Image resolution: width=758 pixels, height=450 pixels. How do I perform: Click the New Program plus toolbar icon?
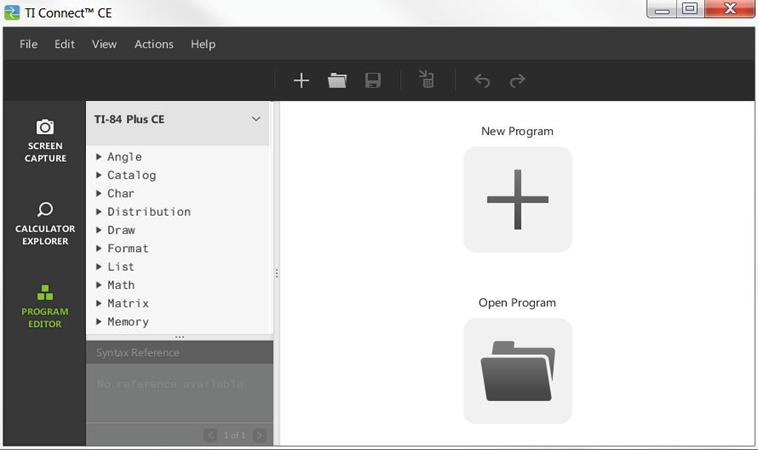pyautogui.click(x=301, y=80)
